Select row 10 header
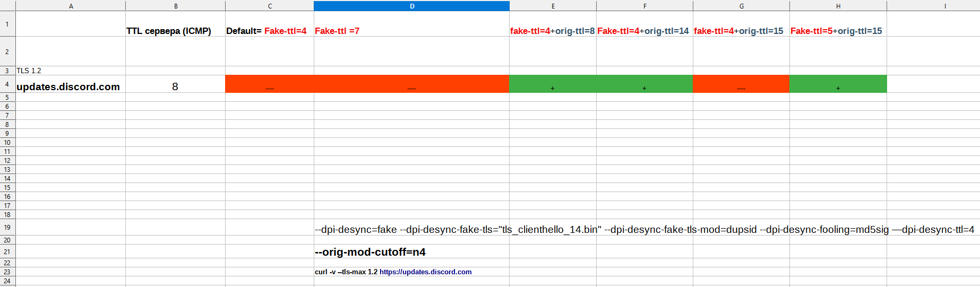980x287 pixels. click(7, 142)
